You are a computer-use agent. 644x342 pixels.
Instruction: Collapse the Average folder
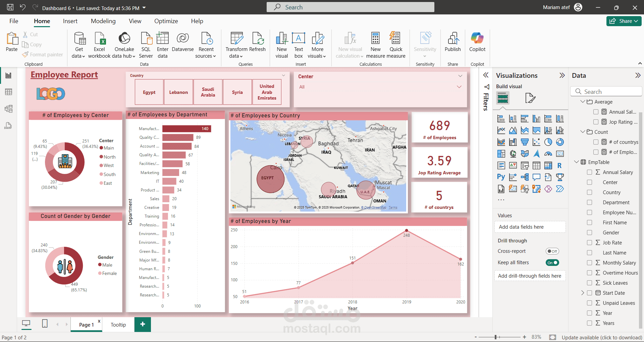pyautogui.click(x=583, y=102)
